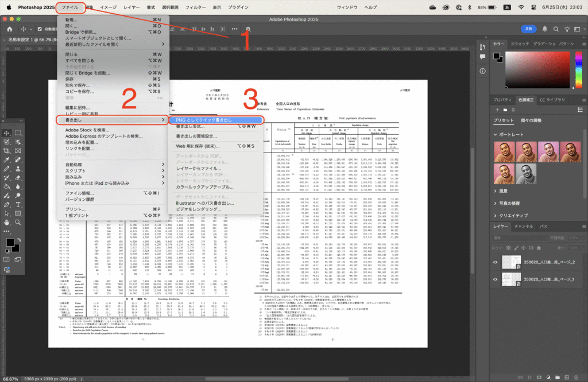Screen dimensions: 588x382
Task: Select the Type tool
Action: [18, 205]
